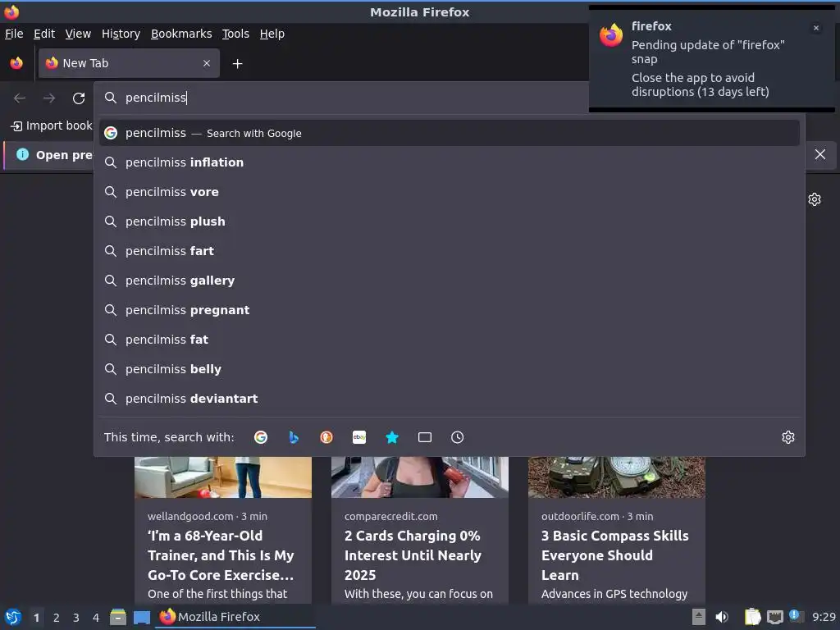Click the info icon in notification bar
Viewport: 840px width, 630px height.
point(22,155)
